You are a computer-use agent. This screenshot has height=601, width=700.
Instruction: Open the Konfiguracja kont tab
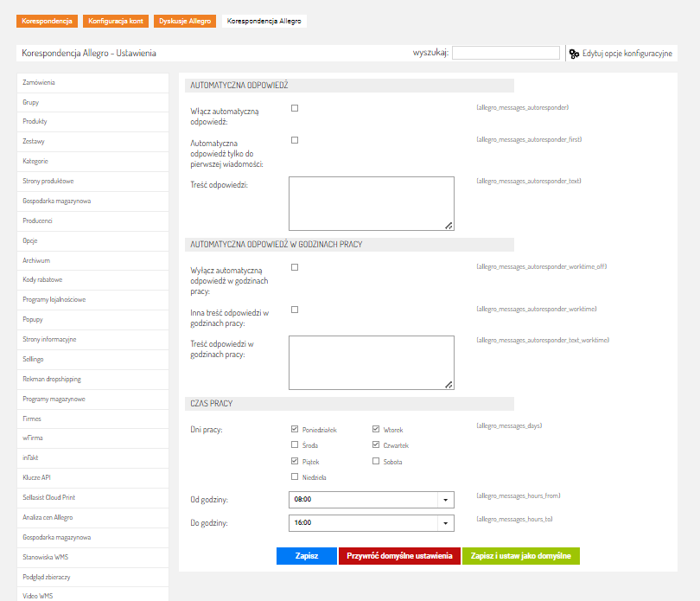point(116,21)
